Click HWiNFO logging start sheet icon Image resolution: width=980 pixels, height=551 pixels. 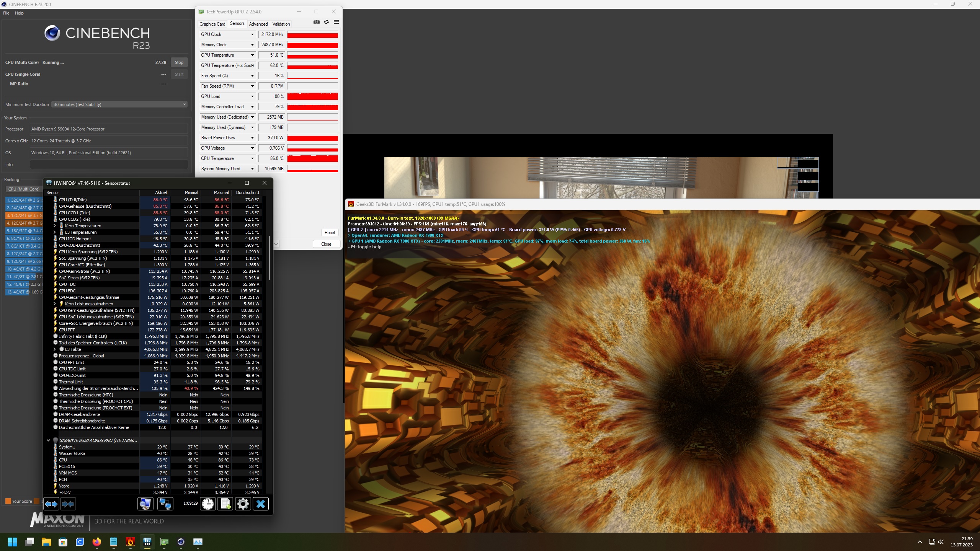click(x=225, y=504)
